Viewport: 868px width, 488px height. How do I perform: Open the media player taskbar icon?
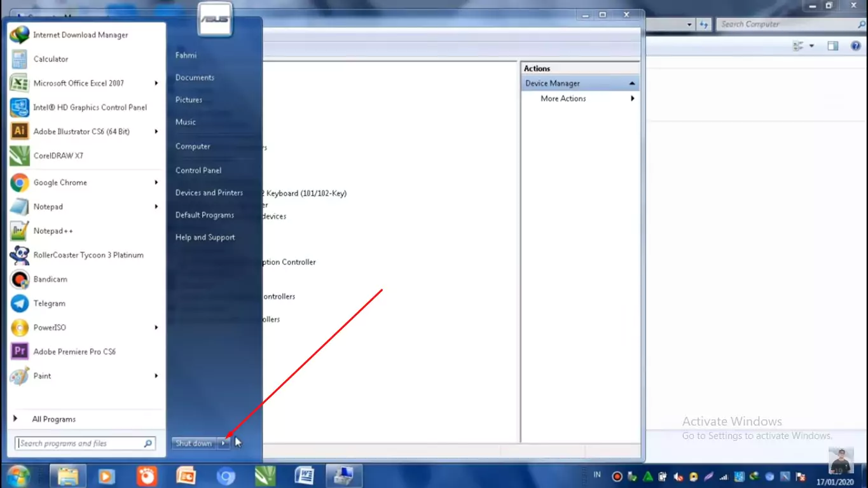[107, 476]
